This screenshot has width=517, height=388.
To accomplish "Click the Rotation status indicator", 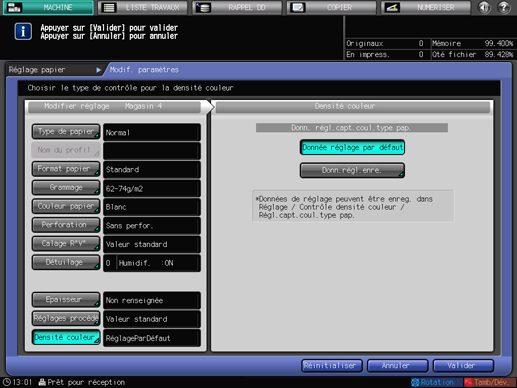I will tap(436, 382).
